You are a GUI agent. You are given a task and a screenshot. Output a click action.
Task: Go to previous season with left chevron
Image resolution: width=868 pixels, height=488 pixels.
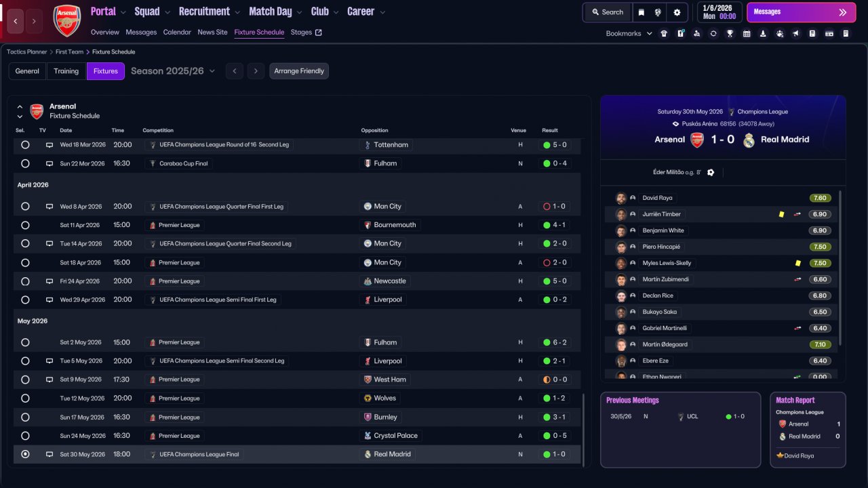[x=235, y=71]
